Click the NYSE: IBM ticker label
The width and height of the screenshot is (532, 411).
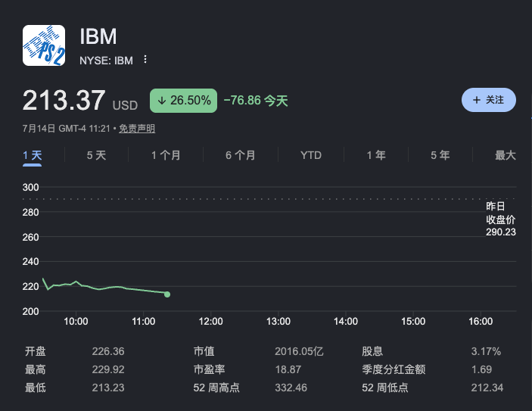106,61
